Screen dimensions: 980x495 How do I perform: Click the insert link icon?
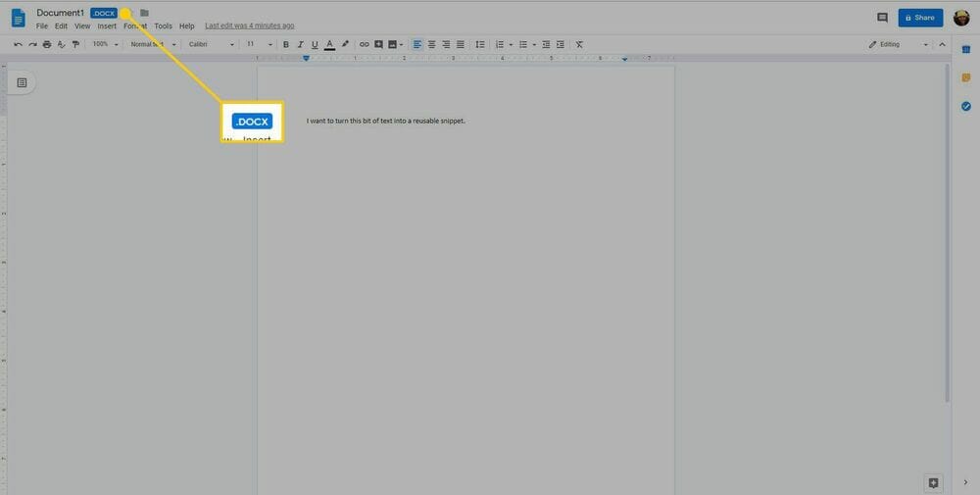pos(364,44)
